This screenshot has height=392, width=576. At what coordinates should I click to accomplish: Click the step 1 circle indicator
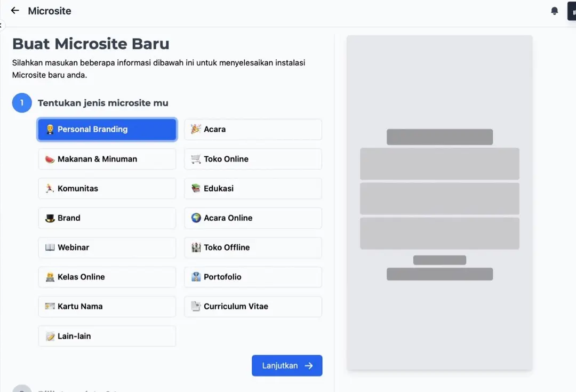(x=21, y=102)
